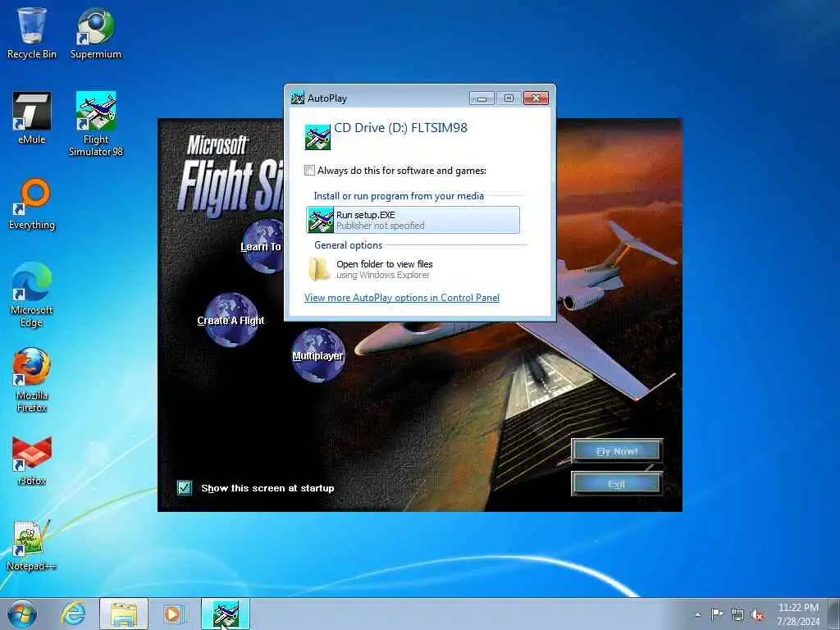Select the eMule desktop shortcut
This screenshot has height=630, width=840.
(32, 118)
